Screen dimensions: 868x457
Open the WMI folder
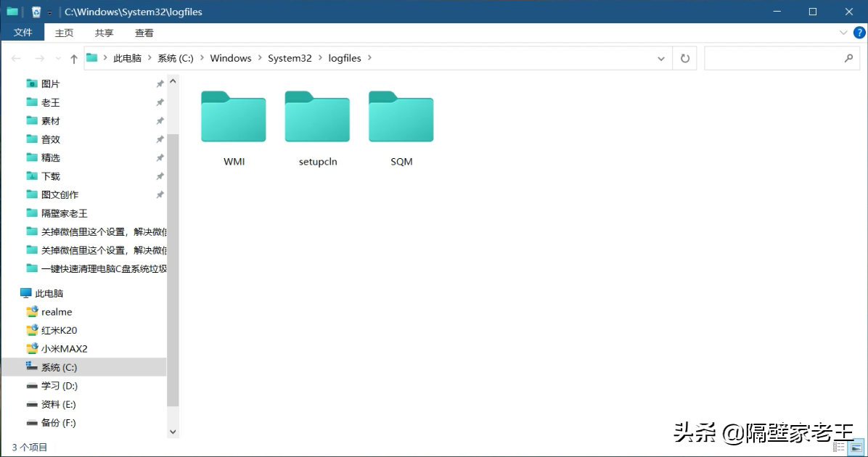click(234, 128)
